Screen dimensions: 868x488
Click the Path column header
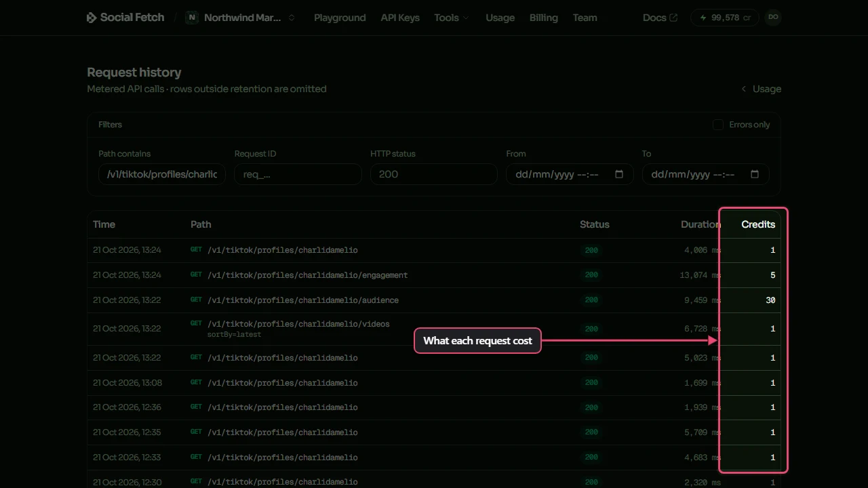(201, 224)
